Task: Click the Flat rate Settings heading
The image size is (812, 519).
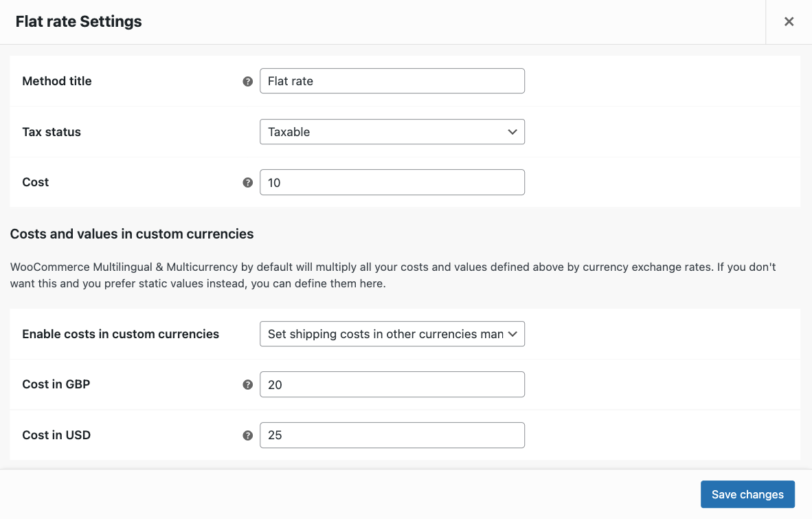Action: point(78,21)
